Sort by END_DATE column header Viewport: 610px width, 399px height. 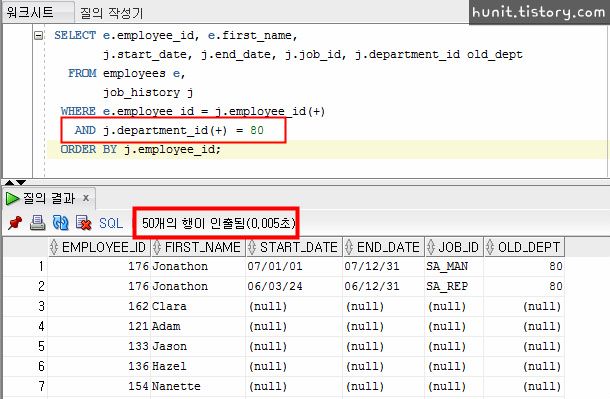coord(383,247)
